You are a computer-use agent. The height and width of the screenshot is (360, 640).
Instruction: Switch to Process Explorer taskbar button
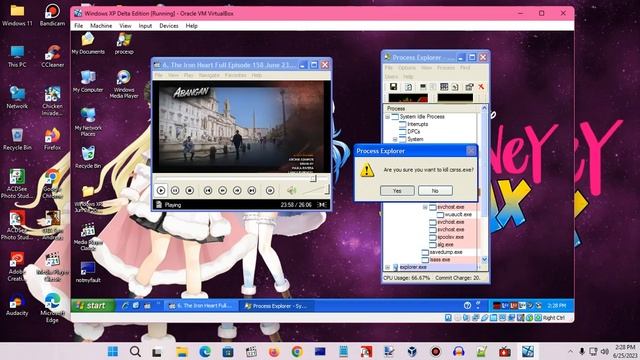(x=276, y=306)
